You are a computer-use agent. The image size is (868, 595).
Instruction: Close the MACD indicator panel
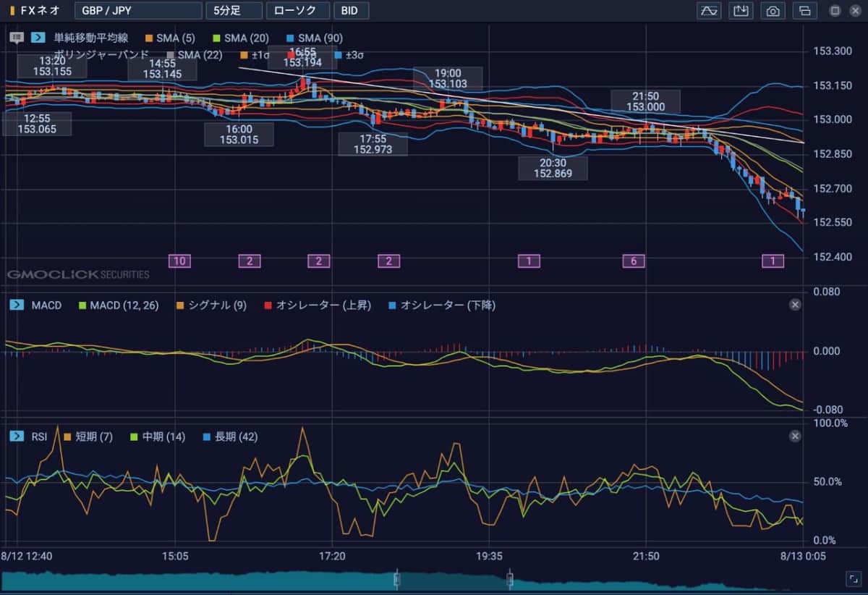tap(795, 305)
